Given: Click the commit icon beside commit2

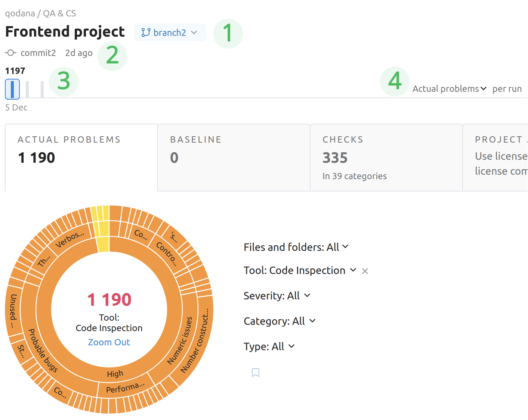Looking at the screenshot, I should click(11, 53).
